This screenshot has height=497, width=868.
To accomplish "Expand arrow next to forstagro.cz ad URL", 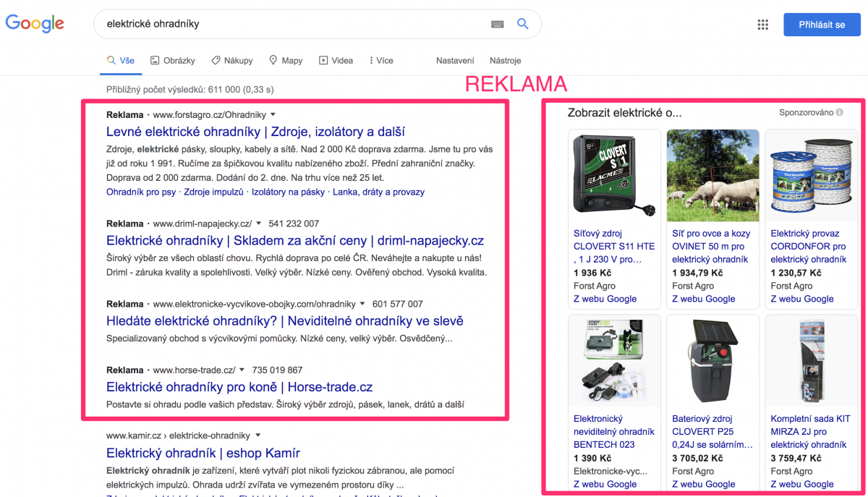I will coord(273,115).
